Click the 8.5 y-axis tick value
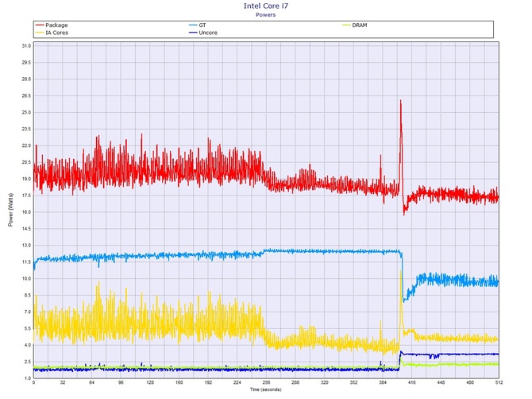 click(28, 296)
